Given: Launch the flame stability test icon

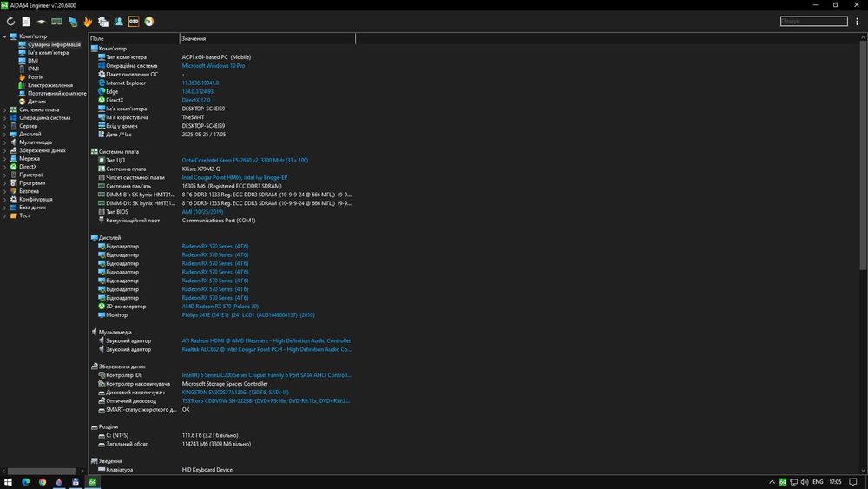Looking at the screenshot, I should tap(88, 22).
